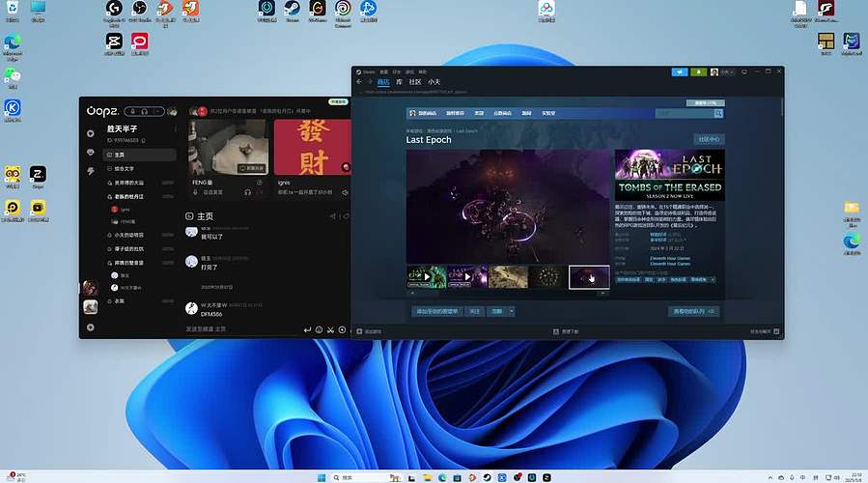Play second Last Epoch trailer thumbnail
This screenshot has width=868, height=483.
click(x=467, y=277)
